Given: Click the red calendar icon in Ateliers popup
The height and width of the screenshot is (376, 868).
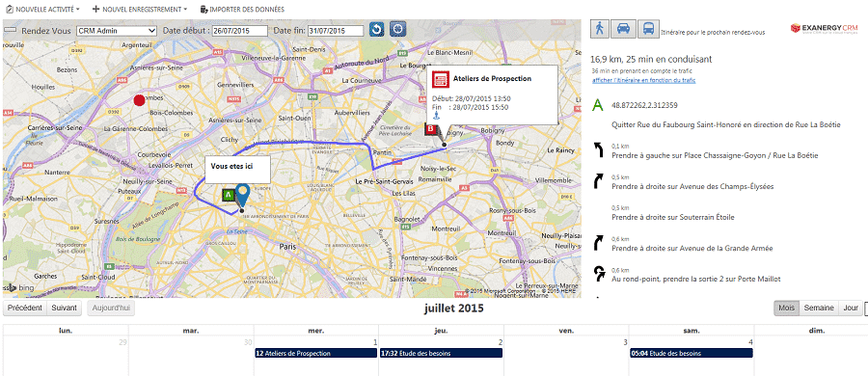Looking at the screenshot, I should click(x=440, y=79).
